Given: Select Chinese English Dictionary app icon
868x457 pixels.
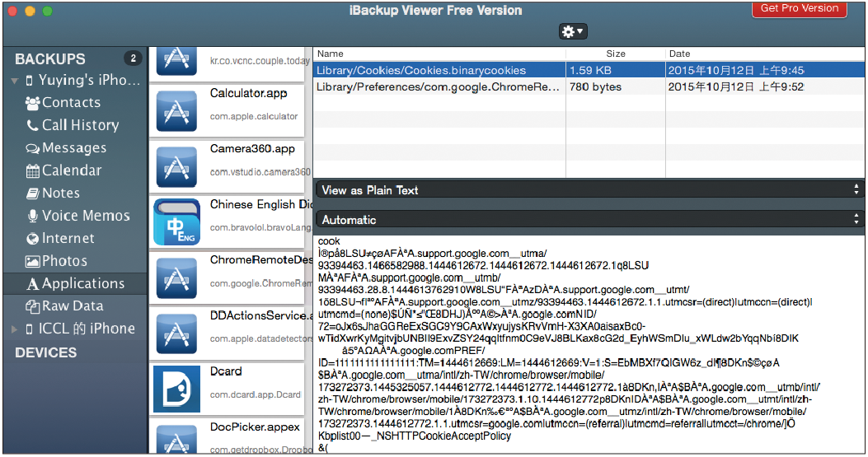Looking at the screenshot, I should click(176, 222).
